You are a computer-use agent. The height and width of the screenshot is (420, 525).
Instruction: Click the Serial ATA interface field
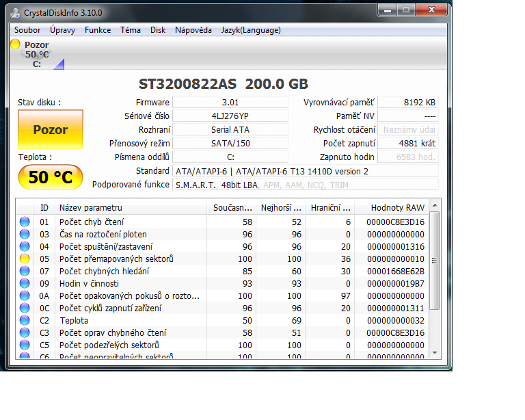tap(230, 129)
